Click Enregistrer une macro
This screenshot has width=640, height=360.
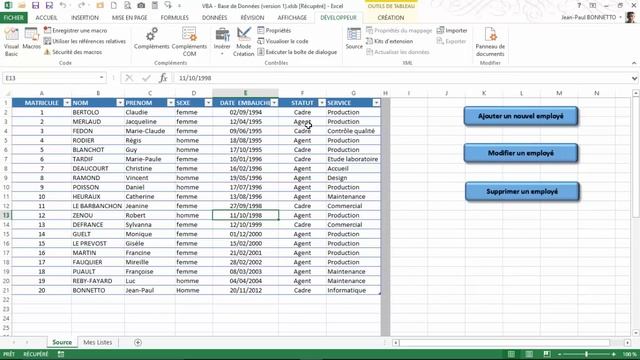pos(76,31)
